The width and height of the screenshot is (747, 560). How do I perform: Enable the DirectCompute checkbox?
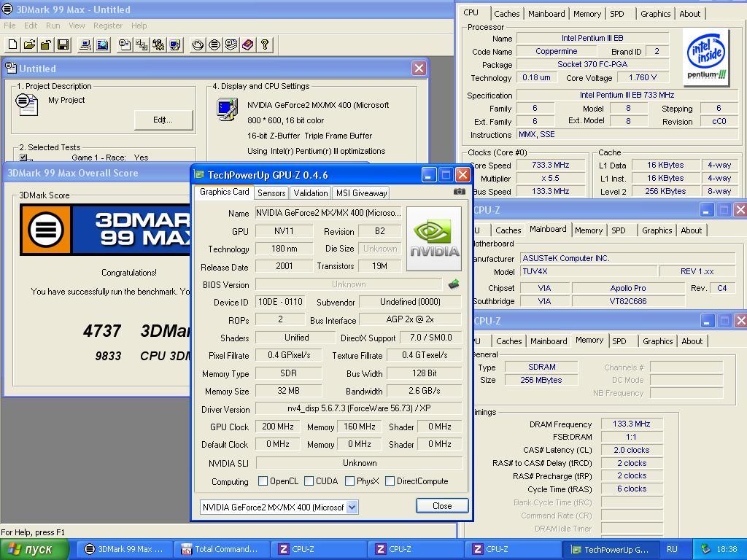(x=390, y=481)
